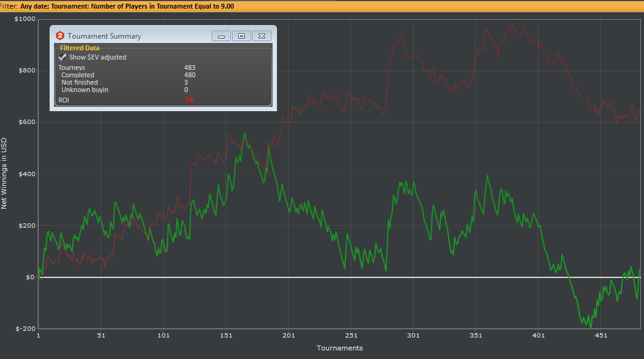Screen dimensions: 644x359
Task: Toggle the Show $EV adjusted checkbox
Action: pos(63,57)
